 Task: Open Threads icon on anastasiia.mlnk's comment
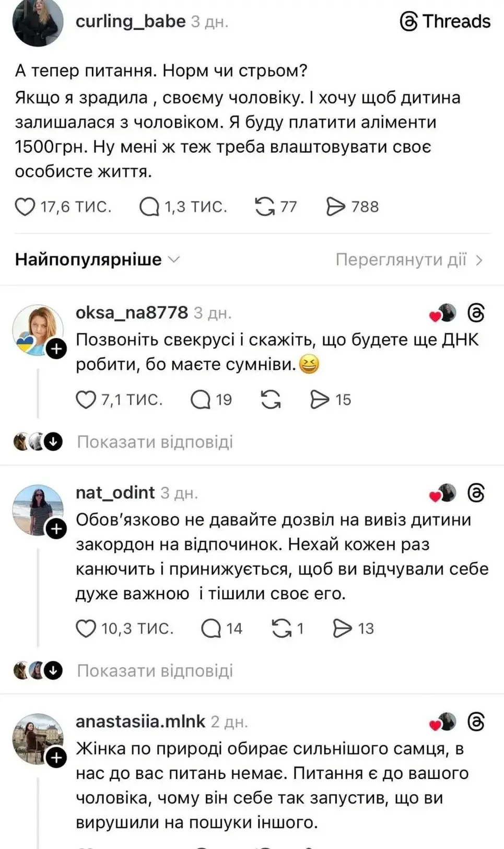[x=476, y=722]
